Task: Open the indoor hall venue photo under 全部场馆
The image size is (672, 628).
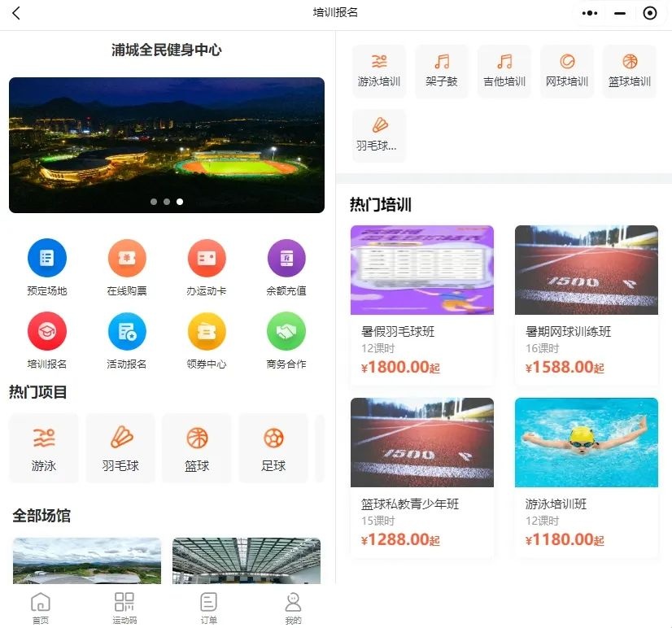Action: [247, 560]
